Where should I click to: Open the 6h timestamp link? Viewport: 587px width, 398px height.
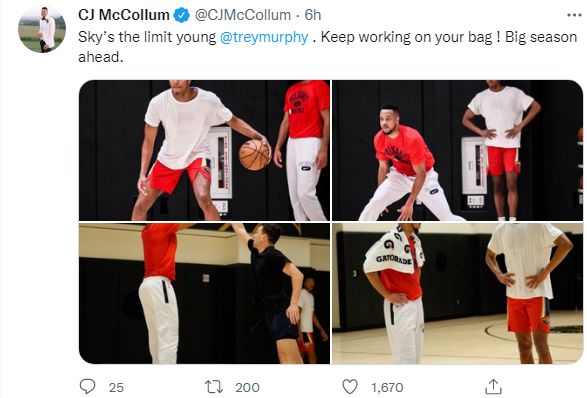click(313, 15)
